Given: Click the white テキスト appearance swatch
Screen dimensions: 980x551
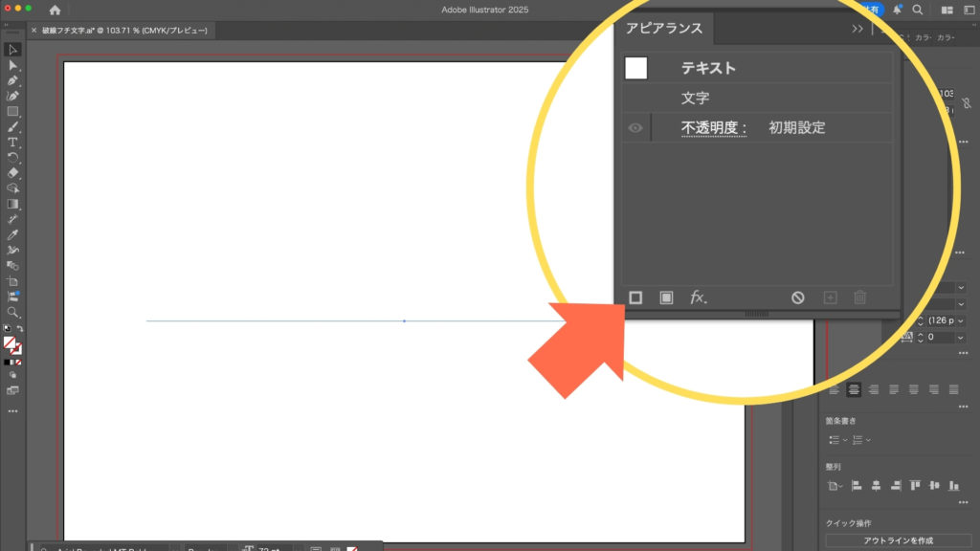Looking at the screenshot, I should point(635,68).
